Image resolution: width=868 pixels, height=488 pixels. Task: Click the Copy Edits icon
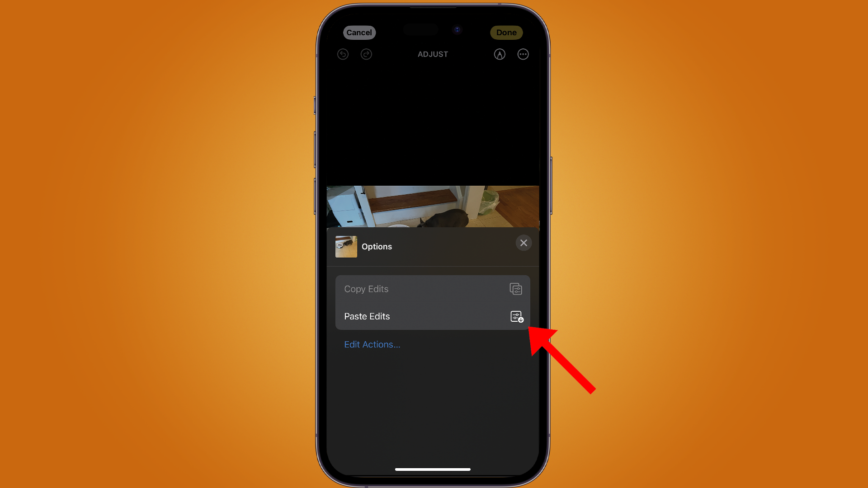[516, 289]
